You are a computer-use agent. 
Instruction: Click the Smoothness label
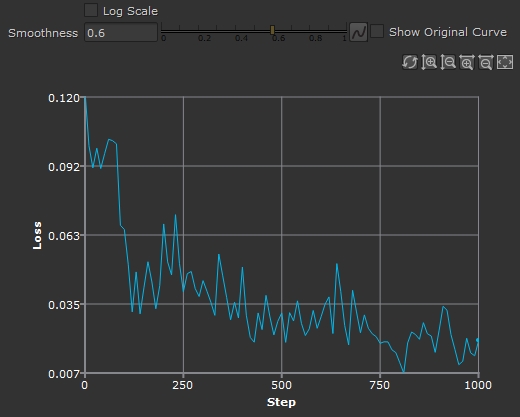(x=43, y=33)
